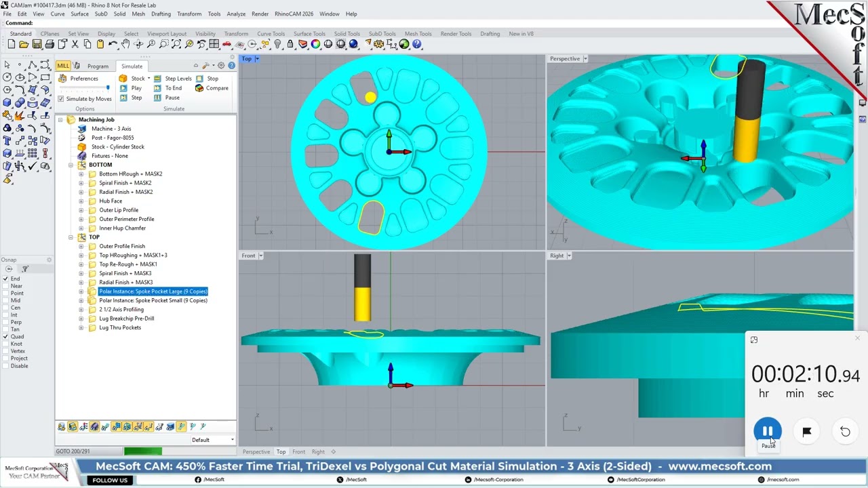Click the MILL mode button
The image size is (868, 488).
tap(63, 66)
